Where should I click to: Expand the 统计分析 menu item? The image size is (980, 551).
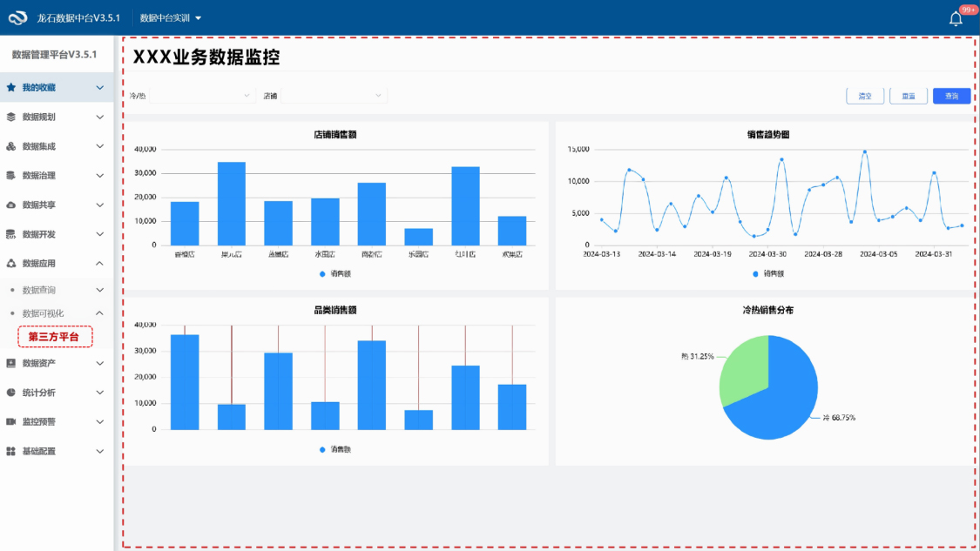[x=57, y=393]
